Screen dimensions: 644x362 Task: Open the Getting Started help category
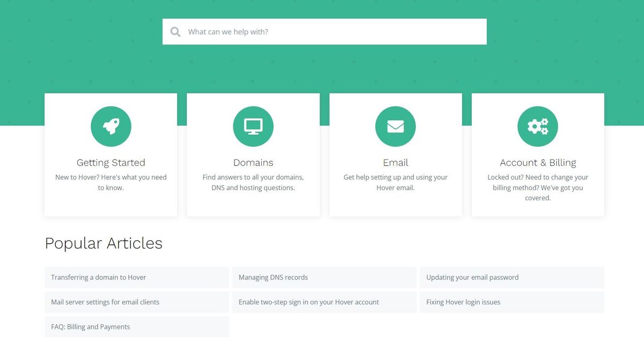pyautogui.click(x=111, y=162)
